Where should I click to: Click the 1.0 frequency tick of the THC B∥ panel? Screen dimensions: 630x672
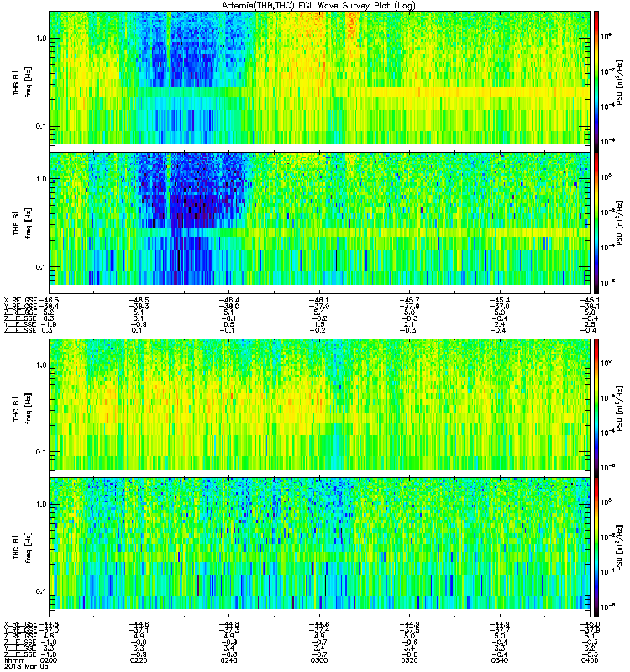tap(41, 504)
